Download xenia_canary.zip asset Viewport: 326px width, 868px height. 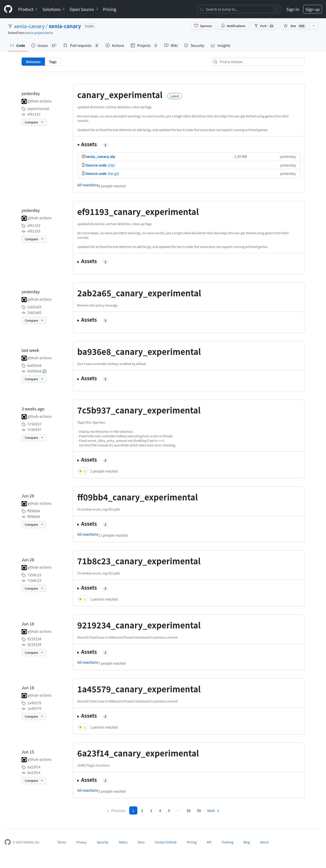point(100,157)
